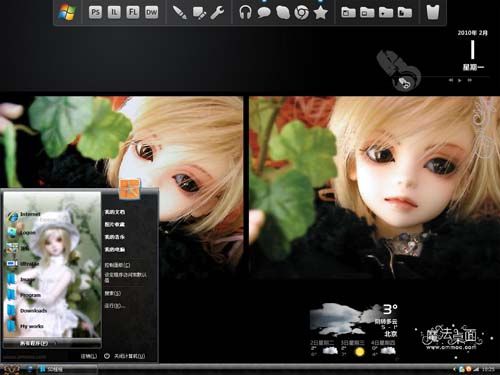Viewport: 500px width, 375px height.
Task: Click the 2010年 2月 calendar date text
Action: tap(472, 33)
